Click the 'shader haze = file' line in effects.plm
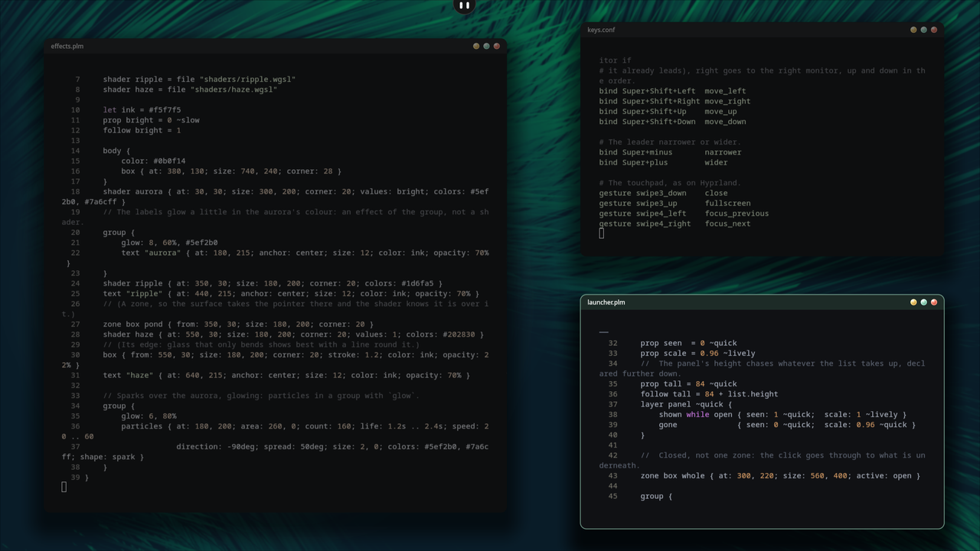 click(x=190, y=90)
